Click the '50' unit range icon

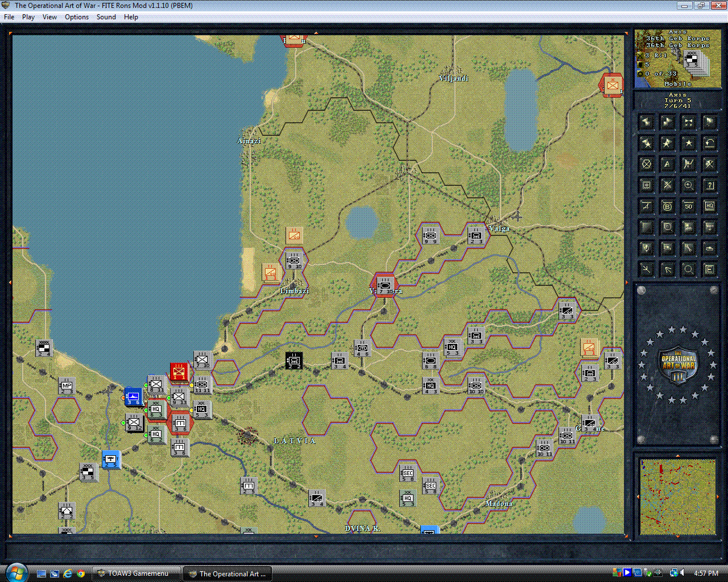(688, 206)
